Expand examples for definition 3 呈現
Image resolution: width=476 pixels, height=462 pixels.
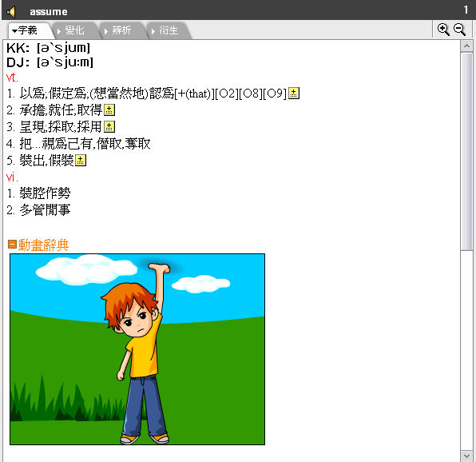tap(109, 126)
